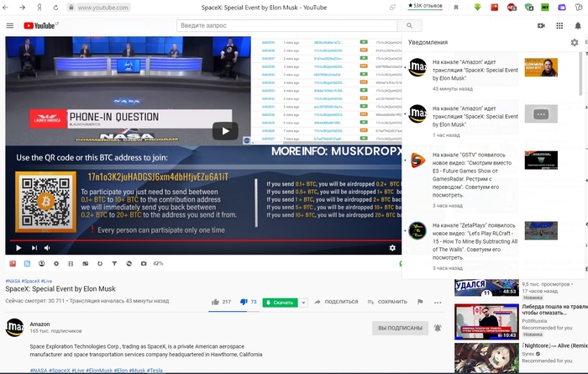Image resolution: width=588 pixels, height=374 pixels.
Task: Open the create video camera icon
Action: pyautogui.click(x=541, y=25)
